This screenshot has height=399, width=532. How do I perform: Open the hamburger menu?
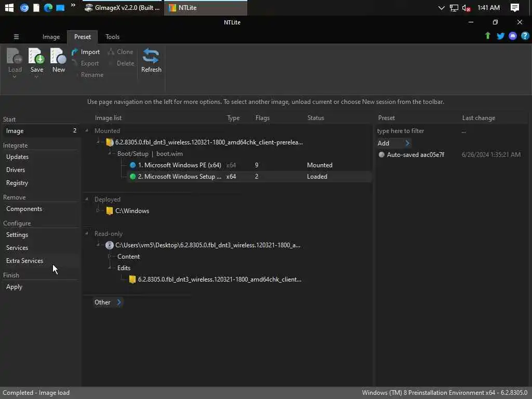click(x=16, y=37)
